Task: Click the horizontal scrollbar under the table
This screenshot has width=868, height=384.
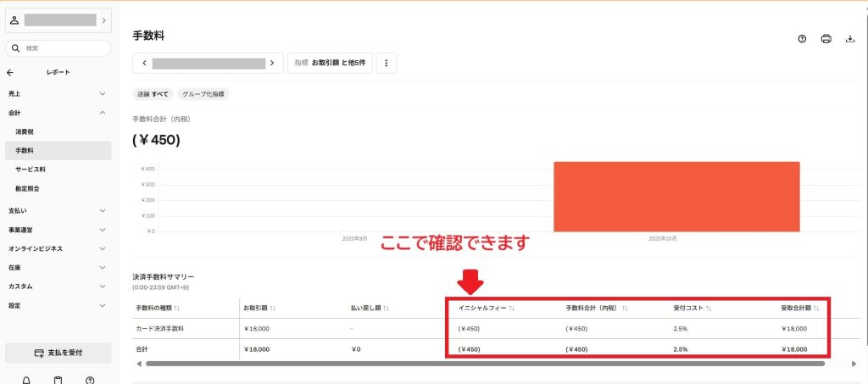Action: coord(484,364)
